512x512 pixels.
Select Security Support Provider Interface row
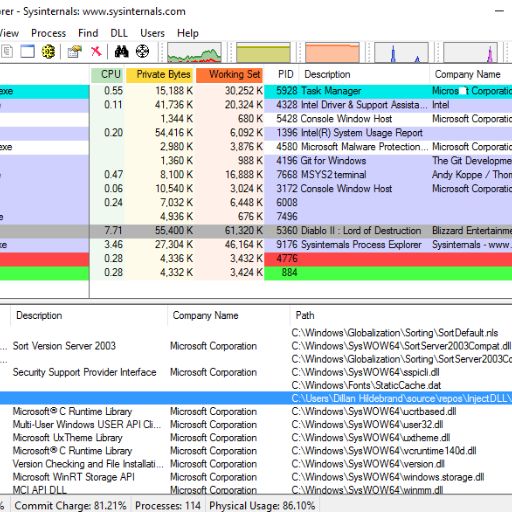point(256,372)
